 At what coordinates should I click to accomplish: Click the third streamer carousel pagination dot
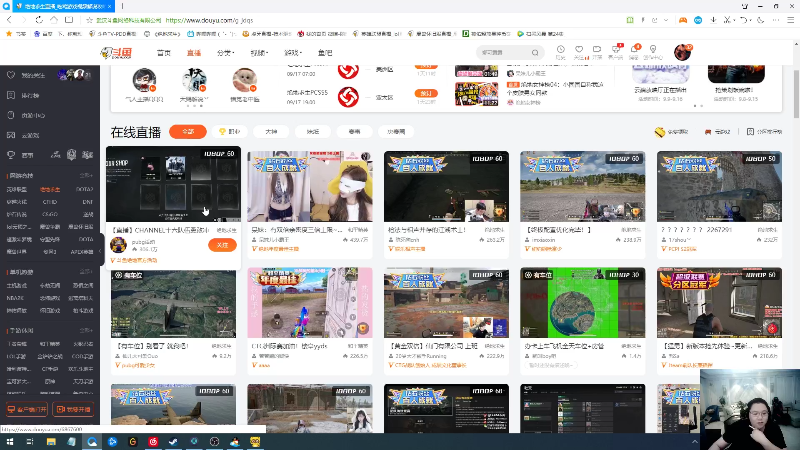(x=201, y=106)
